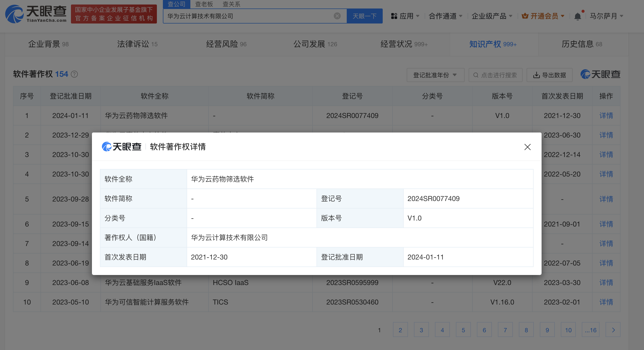Open 详情 for row 9 HCSO IaaS
Viewport: 644px width, 350px height.
[606, 283]
